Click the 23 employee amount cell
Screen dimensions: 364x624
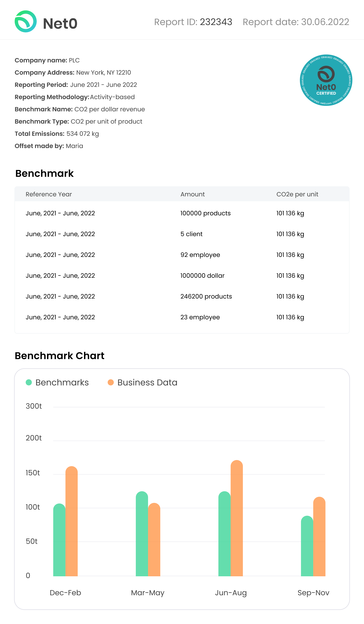tap(200, 318)
